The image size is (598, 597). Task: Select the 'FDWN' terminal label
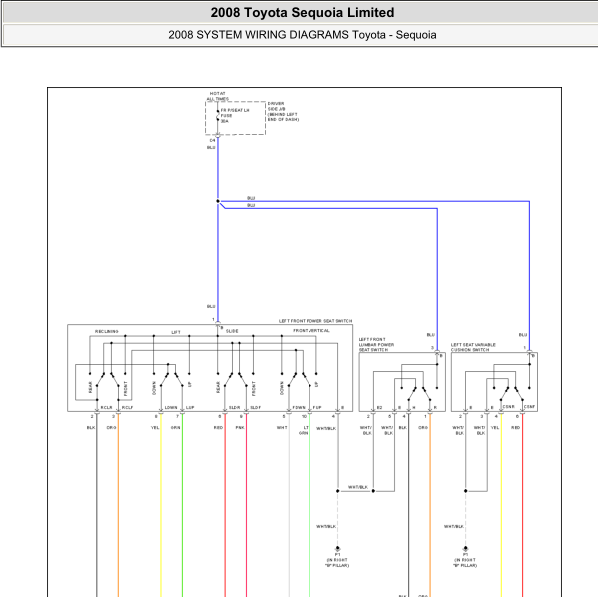coord(299,407)
